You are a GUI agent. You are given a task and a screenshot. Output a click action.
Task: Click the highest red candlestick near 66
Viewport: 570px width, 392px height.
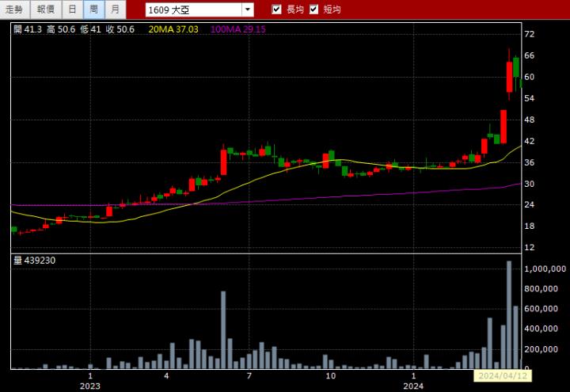click(510, 77)
